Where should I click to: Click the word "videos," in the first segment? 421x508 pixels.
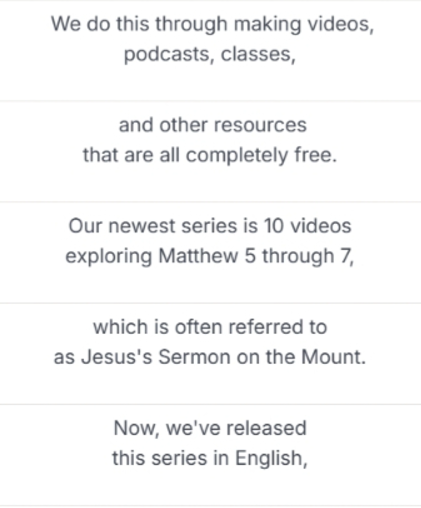(x=341, y=24)
